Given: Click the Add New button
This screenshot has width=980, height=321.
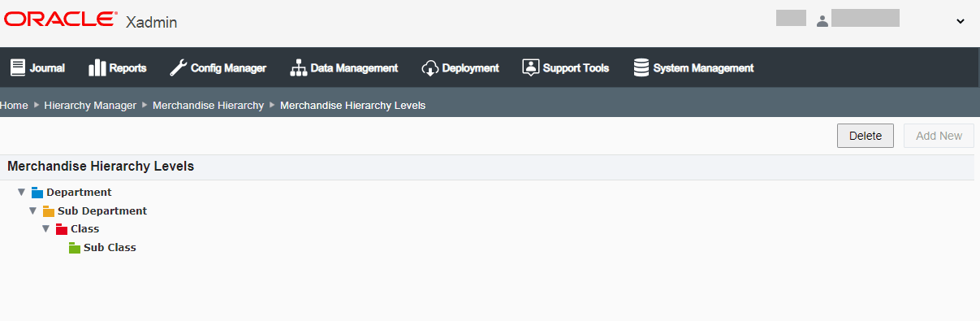Looking at the screenshot, I should click(939, 136).
